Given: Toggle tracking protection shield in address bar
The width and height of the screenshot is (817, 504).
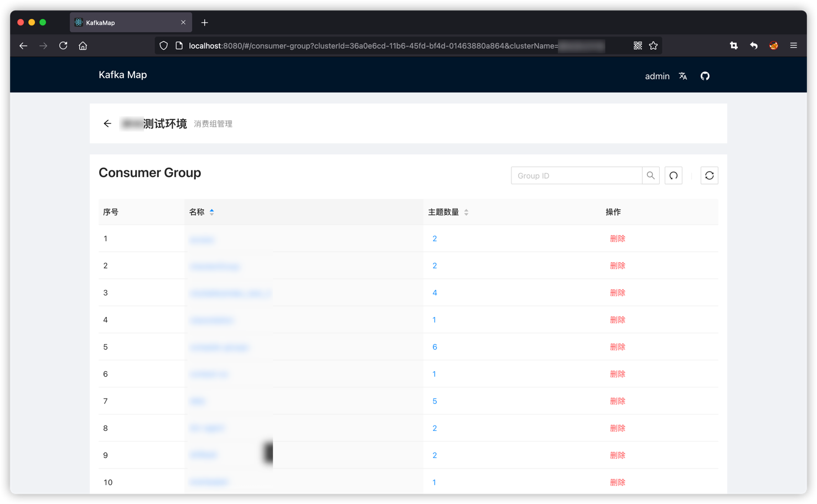Looking at the screenshot, I should point(163,45).
